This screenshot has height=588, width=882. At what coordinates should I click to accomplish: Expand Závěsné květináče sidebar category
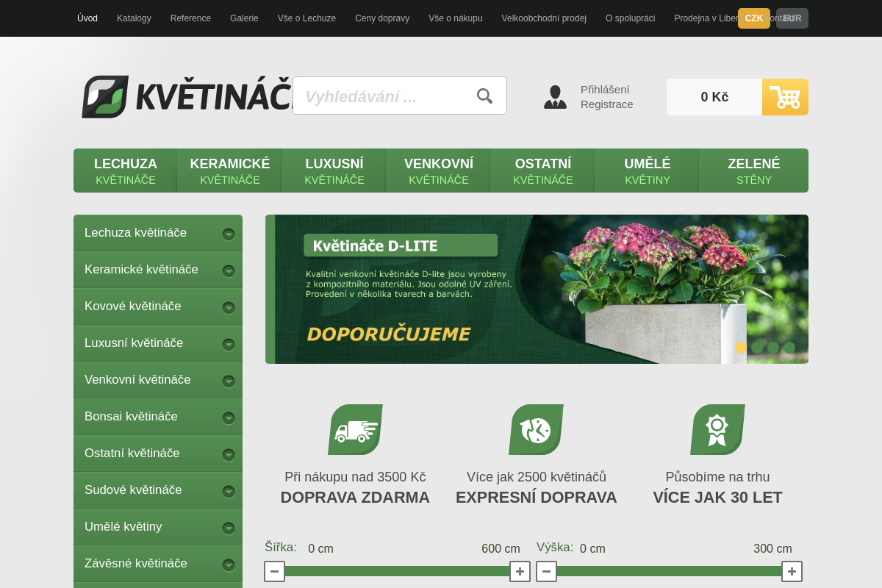(229, 564)
